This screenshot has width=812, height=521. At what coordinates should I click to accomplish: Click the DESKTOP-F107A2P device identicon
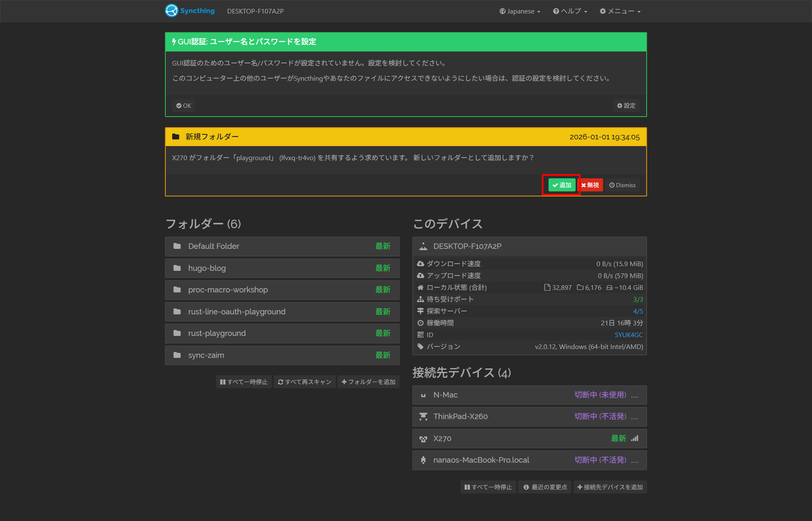(423, 246)
